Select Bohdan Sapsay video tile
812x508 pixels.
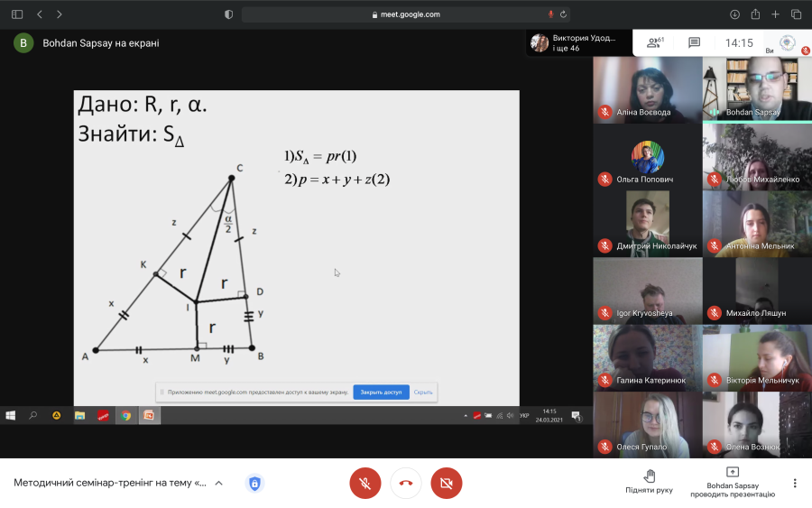(x=757, y=89)
